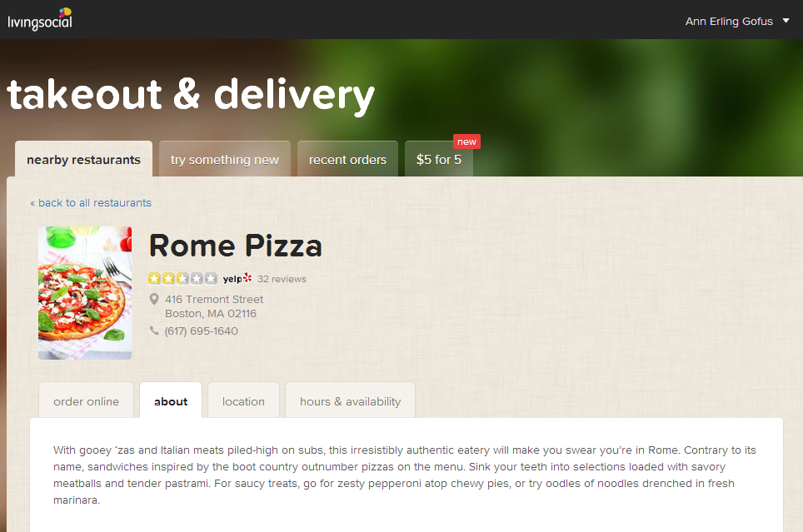Switch to the location tab
Image resolution: width=803 pixels, height=532 pixels.
[243, 401]
